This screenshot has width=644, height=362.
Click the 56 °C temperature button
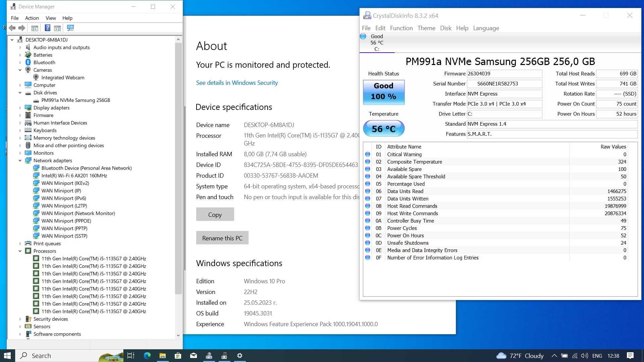click(384, 129)
